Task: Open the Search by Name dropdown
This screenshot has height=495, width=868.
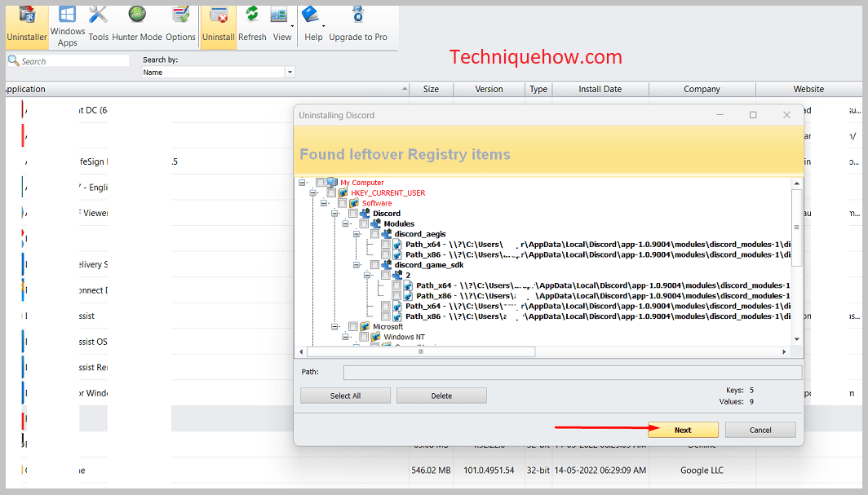Action: 290,72
